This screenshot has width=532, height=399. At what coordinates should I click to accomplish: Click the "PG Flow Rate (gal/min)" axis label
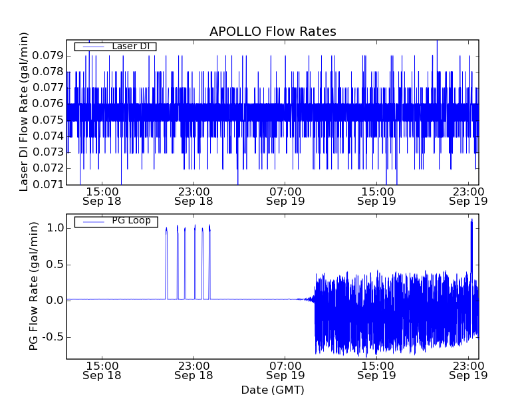click(33, 286)
